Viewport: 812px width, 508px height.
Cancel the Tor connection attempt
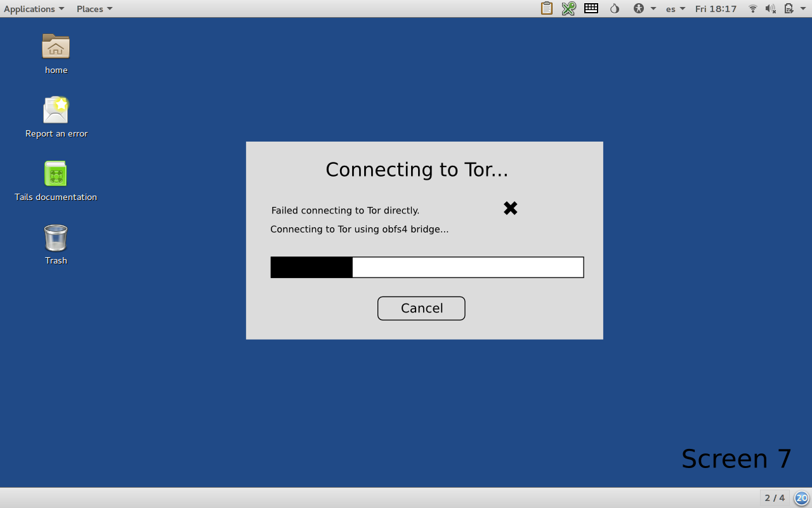click(421, 309)
